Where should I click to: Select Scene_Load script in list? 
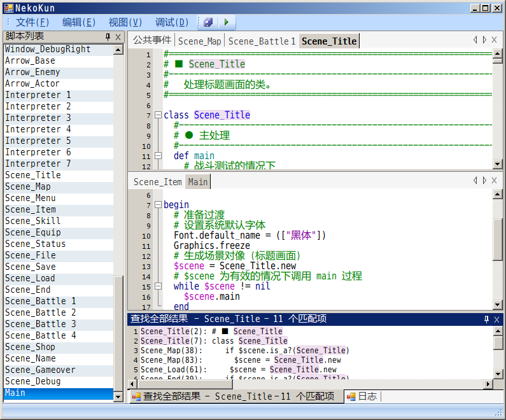coord(59,278)
